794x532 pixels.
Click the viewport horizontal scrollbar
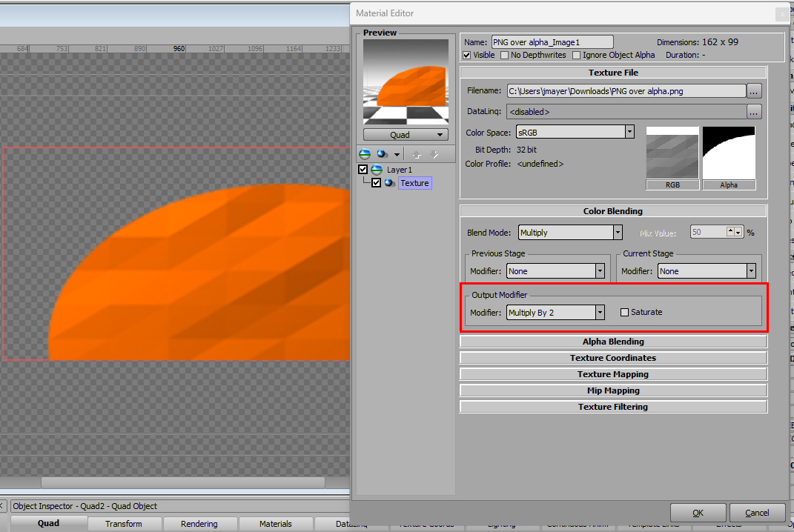(183, 483)
